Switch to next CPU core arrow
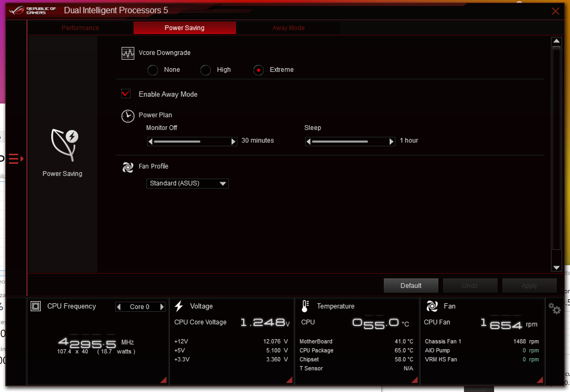570x392 pixels. point(162,307)
